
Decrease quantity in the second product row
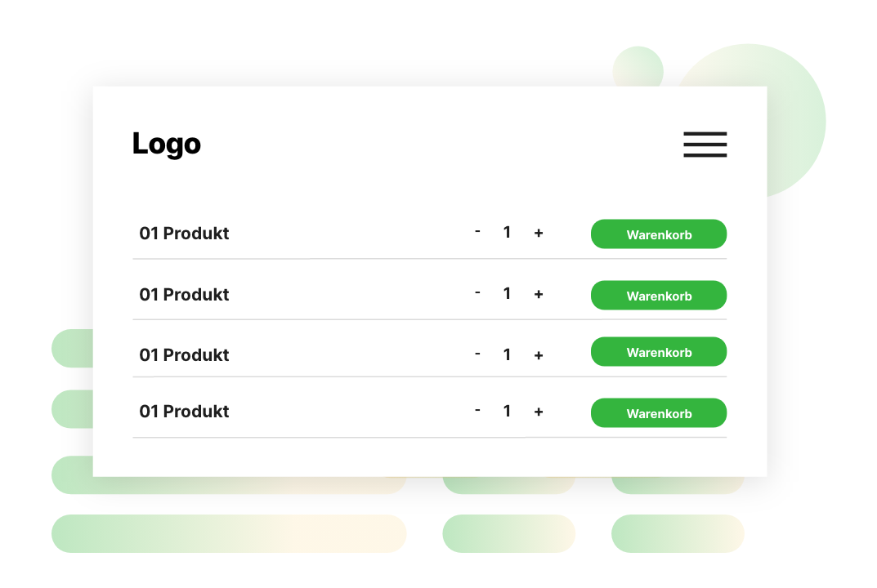[x=477, y=292]
